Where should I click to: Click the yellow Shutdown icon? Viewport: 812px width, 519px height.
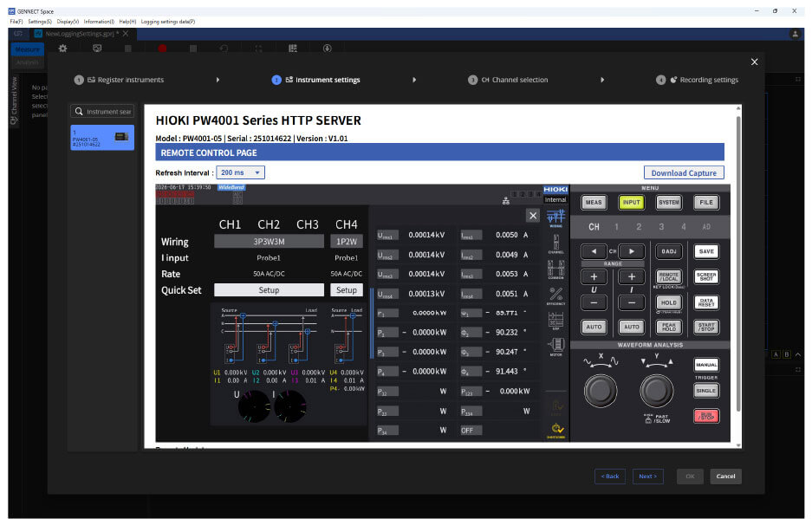(556, 431)
